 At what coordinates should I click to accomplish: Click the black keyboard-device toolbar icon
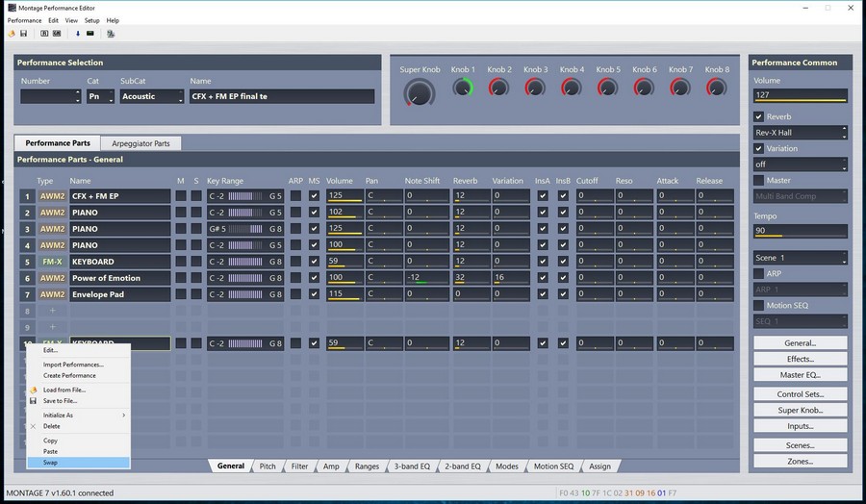click(90, 34)
